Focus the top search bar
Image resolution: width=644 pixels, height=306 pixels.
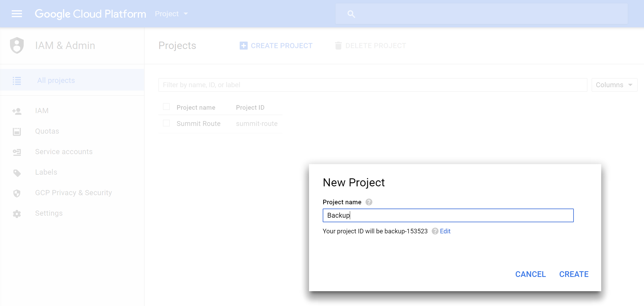click(x=481, y=14)
